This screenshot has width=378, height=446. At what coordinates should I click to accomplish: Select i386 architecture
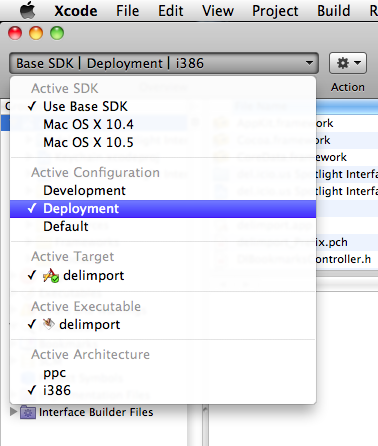(163, 390)
